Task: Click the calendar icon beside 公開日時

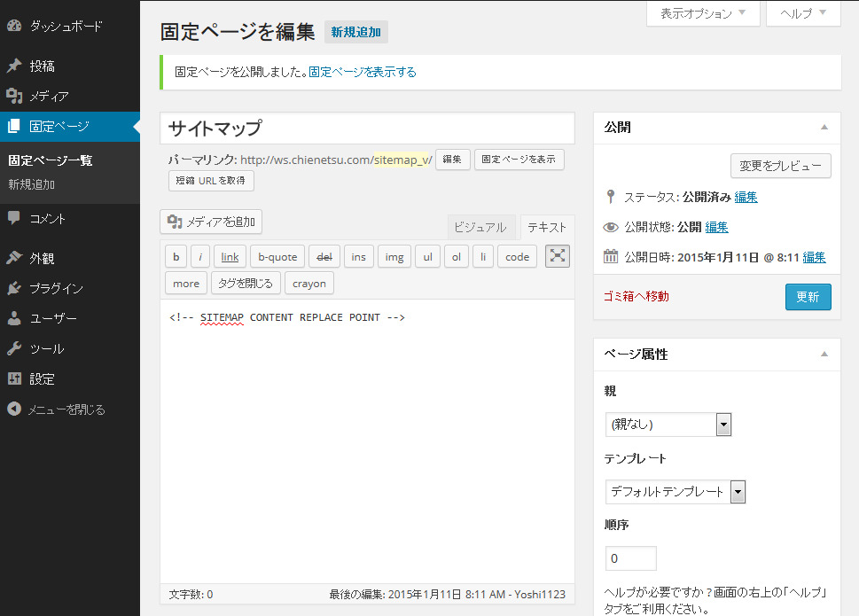Action: (x=610, y=256)
